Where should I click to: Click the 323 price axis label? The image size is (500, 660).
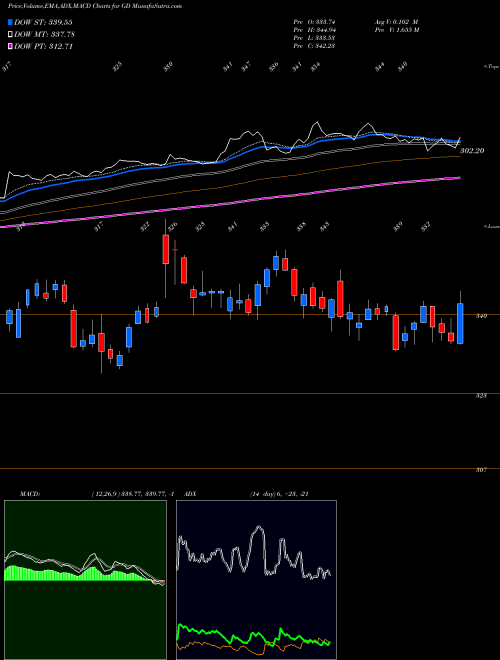click(482, 396)
